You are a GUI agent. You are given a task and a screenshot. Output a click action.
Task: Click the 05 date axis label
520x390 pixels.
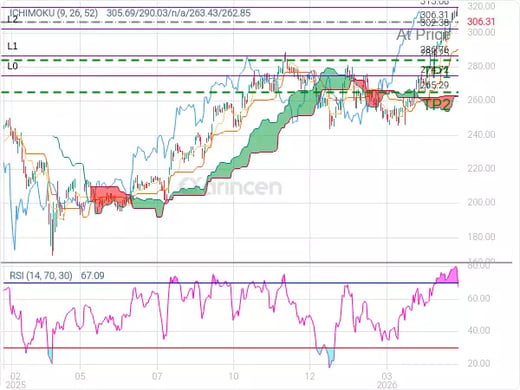(x=80, y=376)
